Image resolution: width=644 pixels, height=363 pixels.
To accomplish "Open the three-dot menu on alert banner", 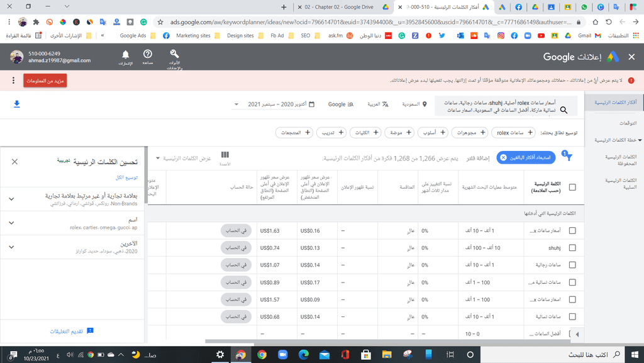I will coord(13,81).
